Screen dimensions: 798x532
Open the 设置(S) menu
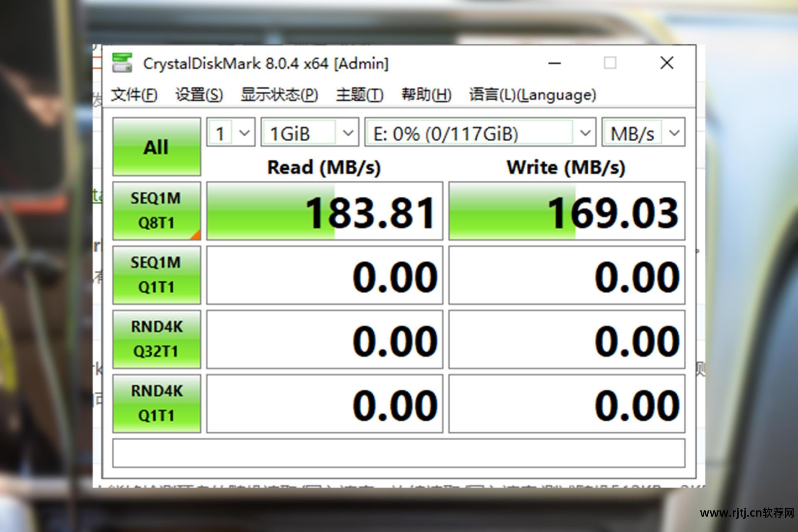coord(199,95)
